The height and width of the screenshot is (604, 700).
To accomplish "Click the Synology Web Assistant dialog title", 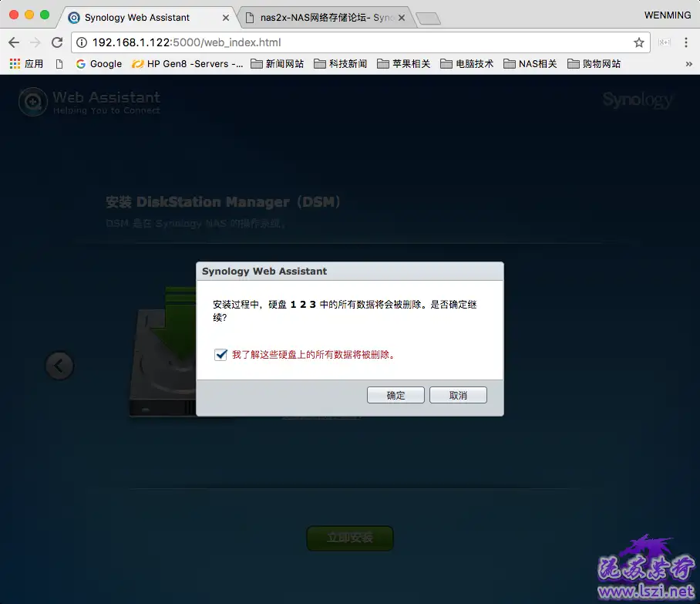I will tap(264, 272).
